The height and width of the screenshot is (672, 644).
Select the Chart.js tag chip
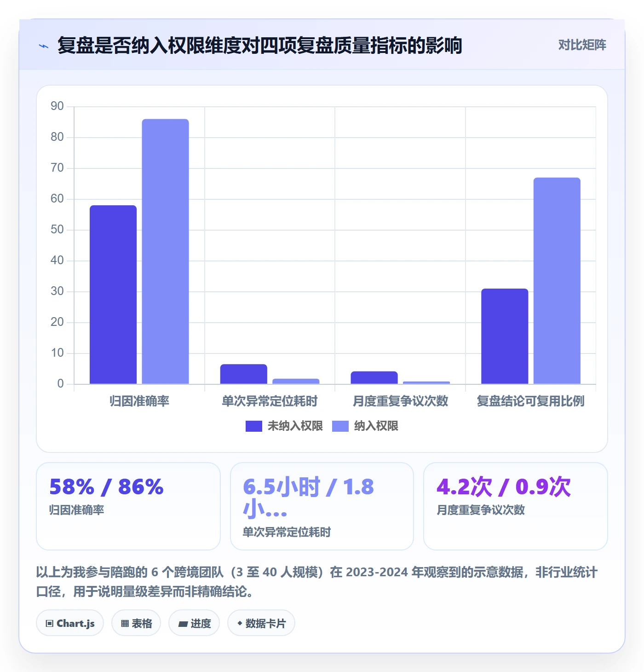click(x=70, y=623)
